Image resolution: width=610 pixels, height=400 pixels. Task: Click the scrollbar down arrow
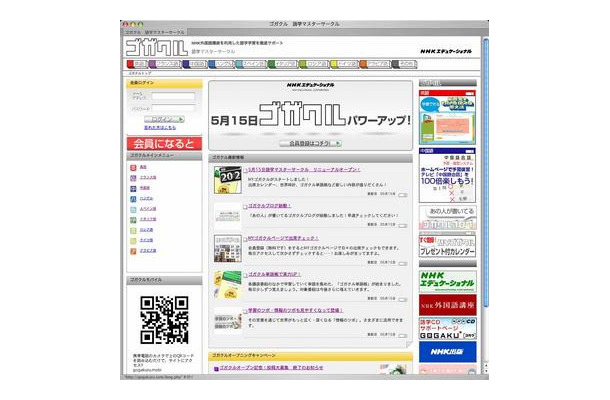[x=486, y=371]
